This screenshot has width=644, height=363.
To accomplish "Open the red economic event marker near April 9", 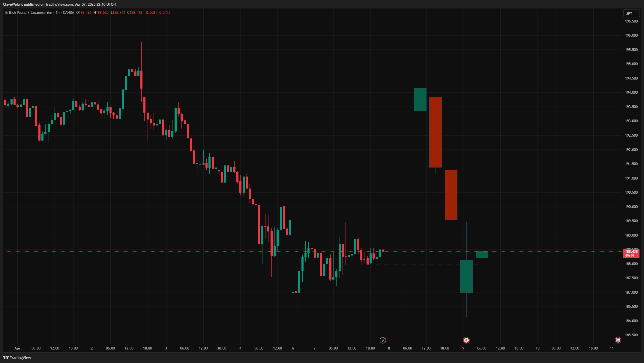I will pyautogui.click(x=466, y=340).
